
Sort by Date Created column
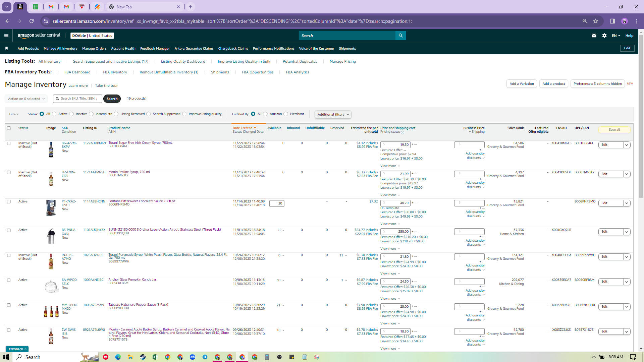244,128
